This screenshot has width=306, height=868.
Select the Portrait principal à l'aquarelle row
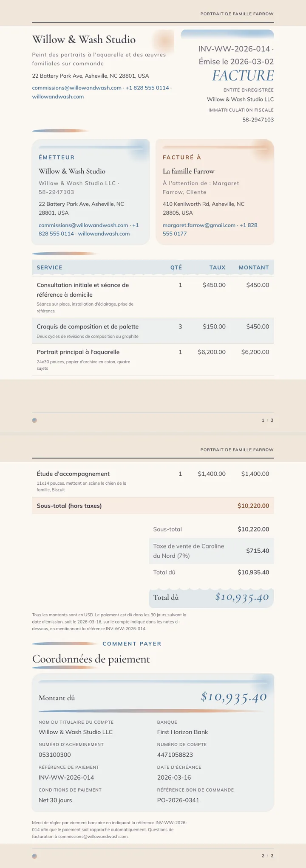(x=153, y=360)
